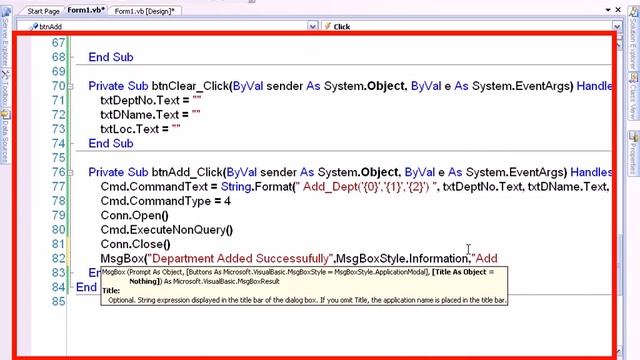Click the unfinished "Add string on line 82
Viewport: 640px width, 360px height.
(x=484, y=258)
